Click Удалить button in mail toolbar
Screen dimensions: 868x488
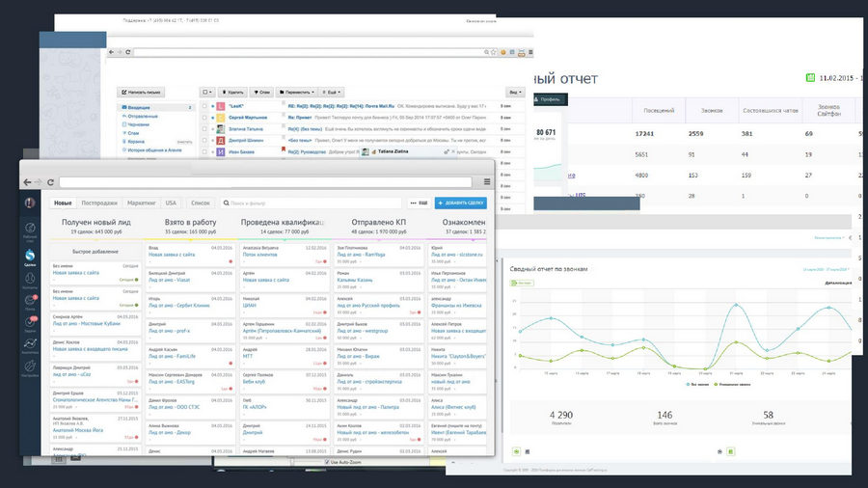[231, 92]
